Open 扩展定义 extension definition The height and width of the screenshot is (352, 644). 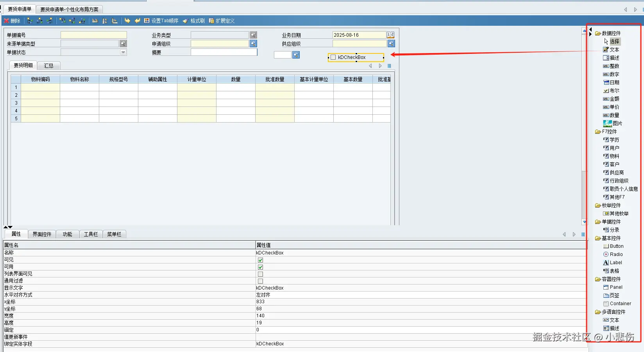pyautogui.click(x=222, y=21)
